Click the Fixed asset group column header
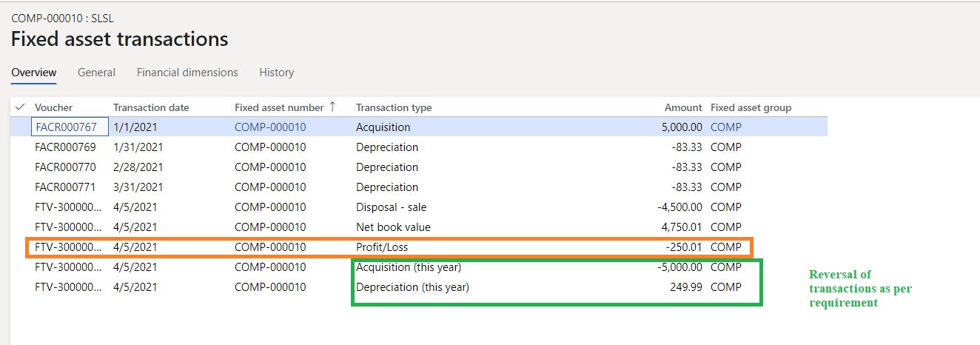The width and height of the screenshot is (980, 345). 751,107
